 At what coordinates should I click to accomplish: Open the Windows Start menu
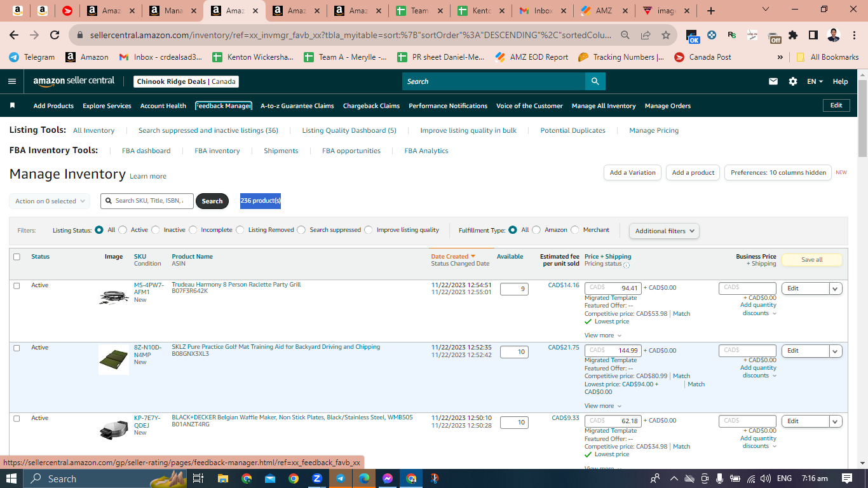click(x=12, y=478)
